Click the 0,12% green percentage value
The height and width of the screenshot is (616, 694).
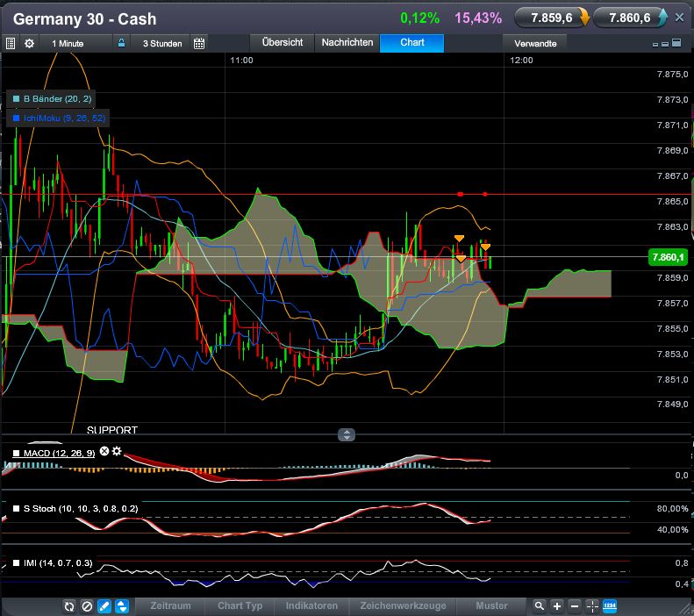[x=419, y=18]
